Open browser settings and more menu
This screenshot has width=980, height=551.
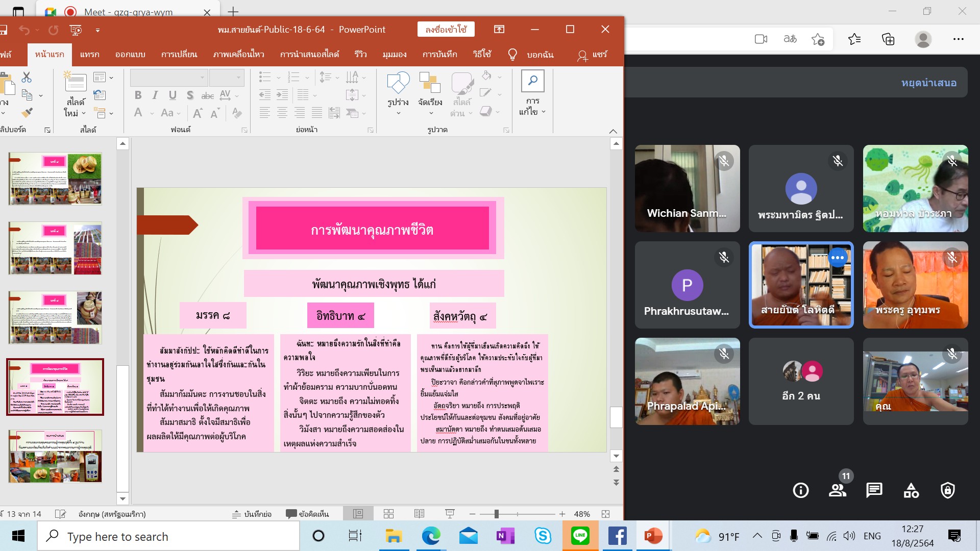click(x=958, y=39)
